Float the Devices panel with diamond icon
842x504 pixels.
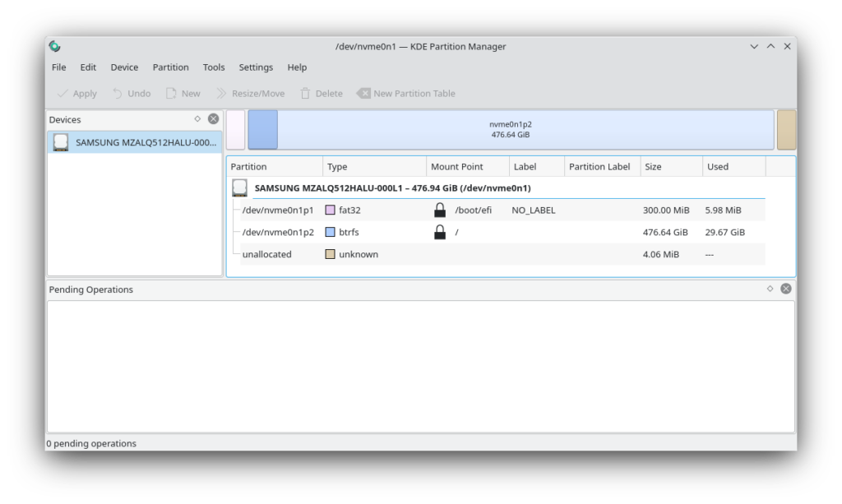(x=197, y=119)
